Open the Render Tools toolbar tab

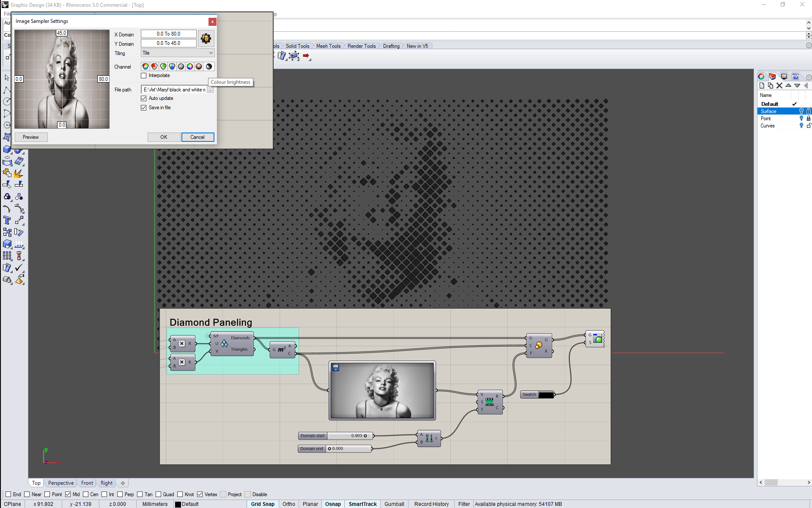click(x=362, y=46)
